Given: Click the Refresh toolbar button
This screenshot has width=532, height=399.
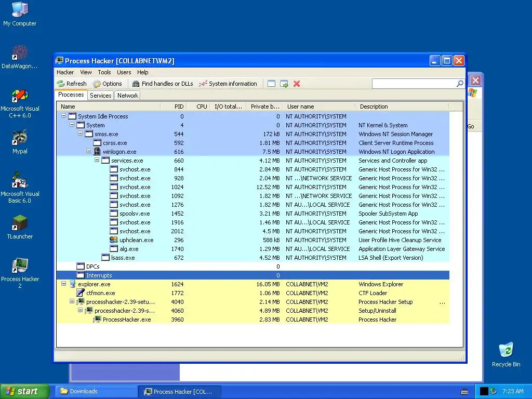Looking at the screenshot, I should (x=72, y=84).
